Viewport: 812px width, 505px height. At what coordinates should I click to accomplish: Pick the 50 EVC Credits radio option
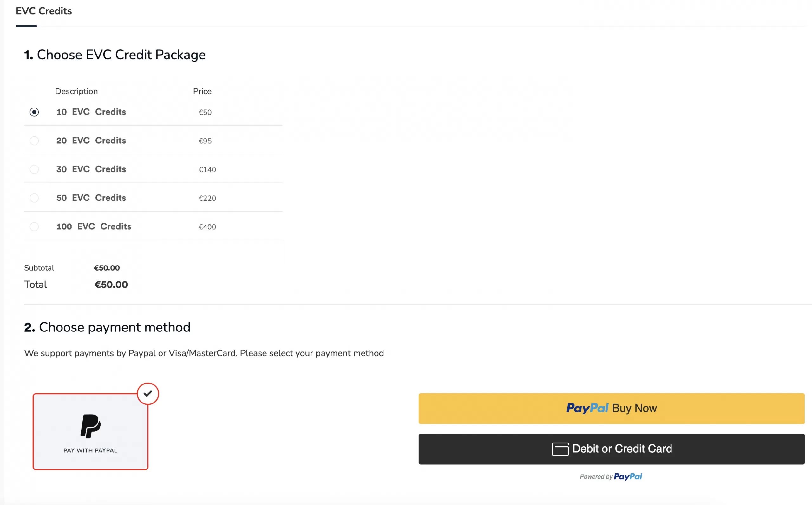[34, 198]
